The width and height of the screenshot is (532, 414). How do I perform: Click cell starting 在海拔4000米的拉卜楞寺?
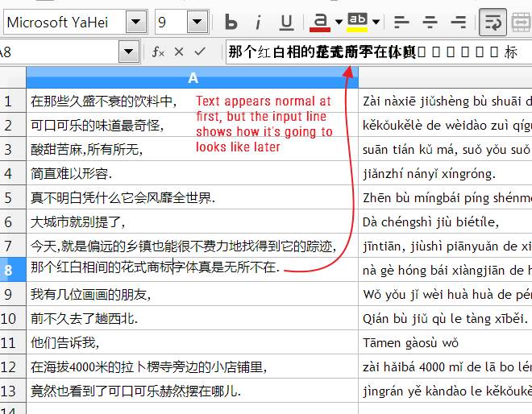click(x=193, y=366)
